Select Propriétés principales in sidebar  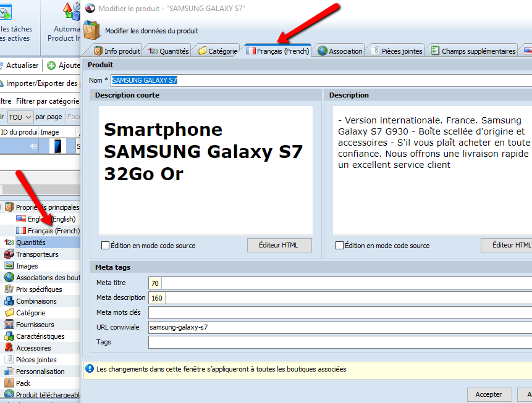pos(48,207)
